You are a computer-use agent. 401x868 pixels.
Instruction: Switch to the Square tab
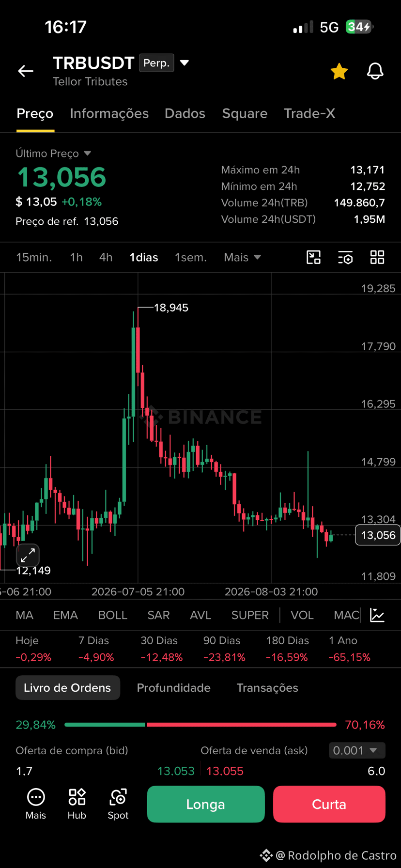point(245,113)
